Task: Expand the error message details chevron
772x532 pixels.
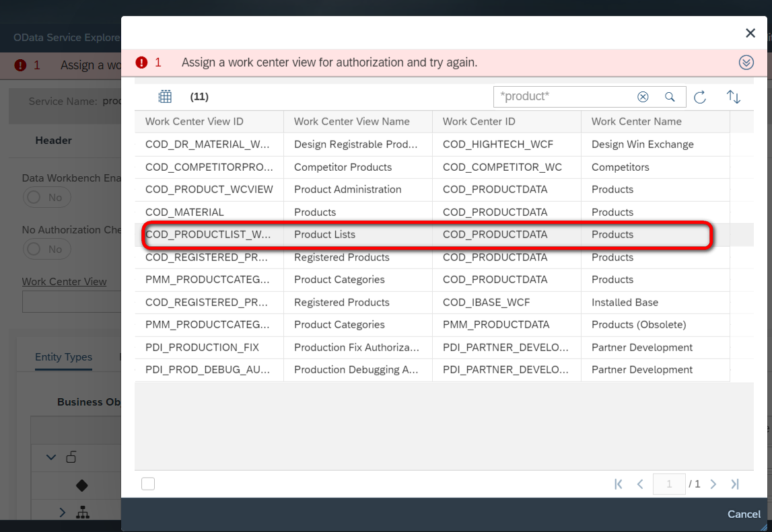Action: [x=746, y=63]
